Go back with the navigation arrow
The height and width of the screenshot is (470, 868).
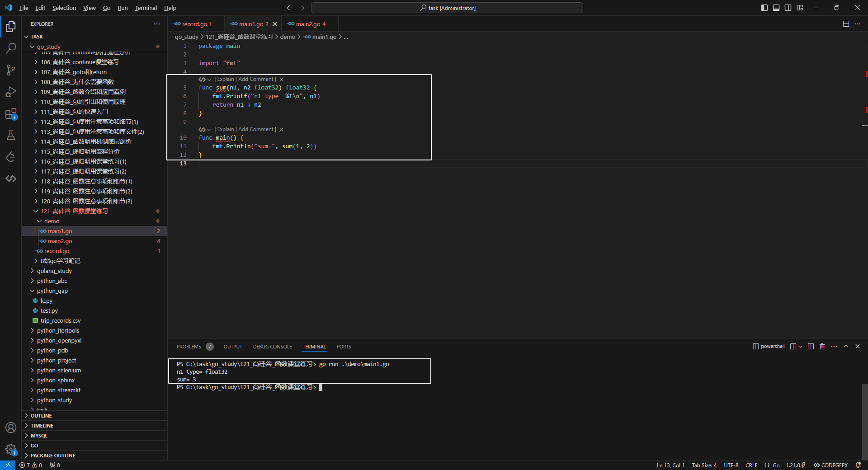290,8
